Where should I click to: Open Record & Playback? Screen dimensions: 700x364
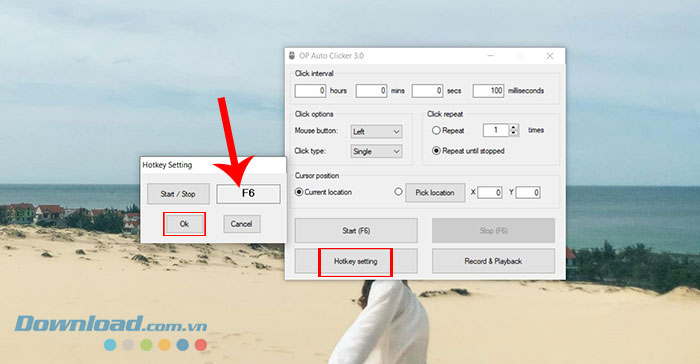[x=493, y=261]
